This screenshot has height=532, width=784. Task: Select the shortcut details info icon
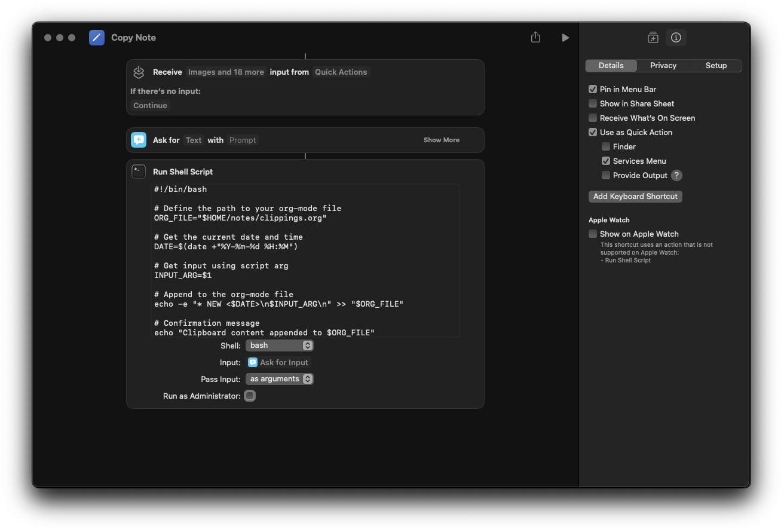676,38
